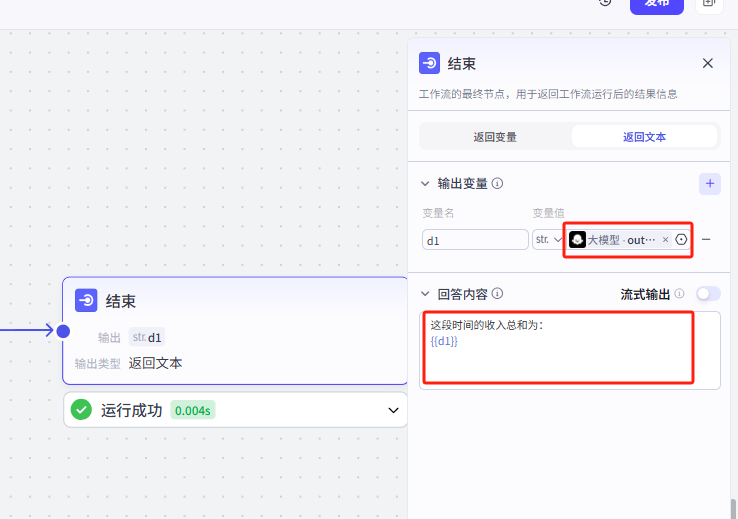The height and width of the screenshot is (519, 738).
Task: Click the blue 发布 publish button
Action: 656,4
